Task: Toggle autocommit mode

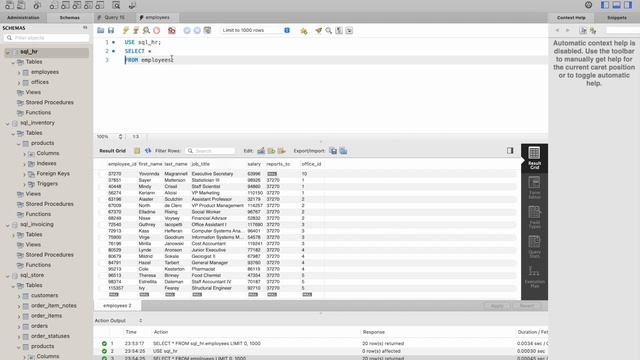Action: click(207, 30)
